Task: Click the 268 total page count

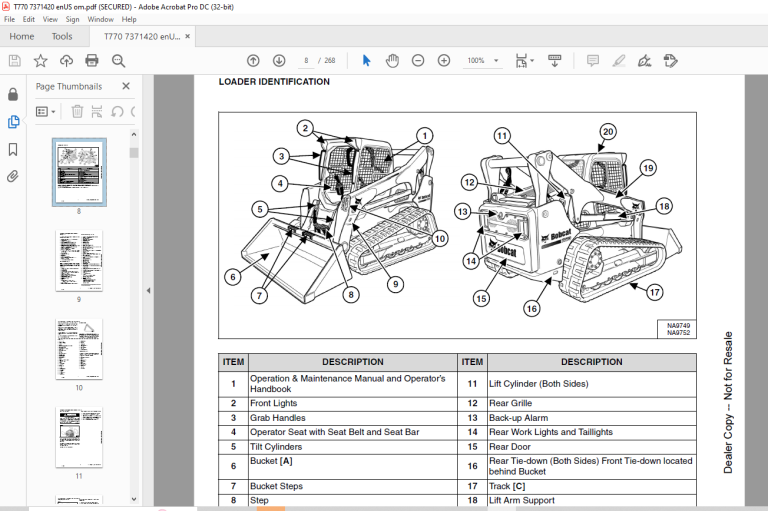Action: pyautogui.click(x=330, y=61)
